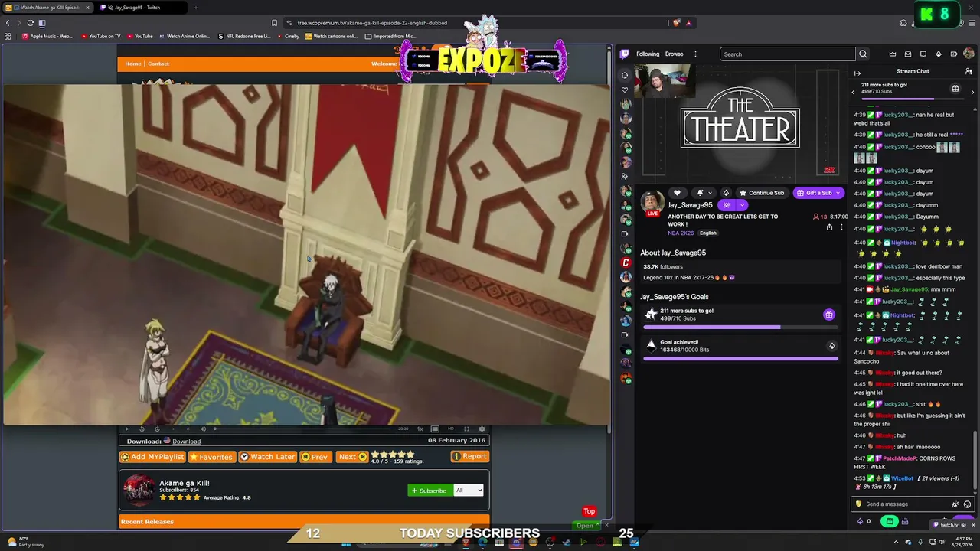Click the browser bookmark page icon
This screenshot has width=980, height=551.
(x=274, y=23)
